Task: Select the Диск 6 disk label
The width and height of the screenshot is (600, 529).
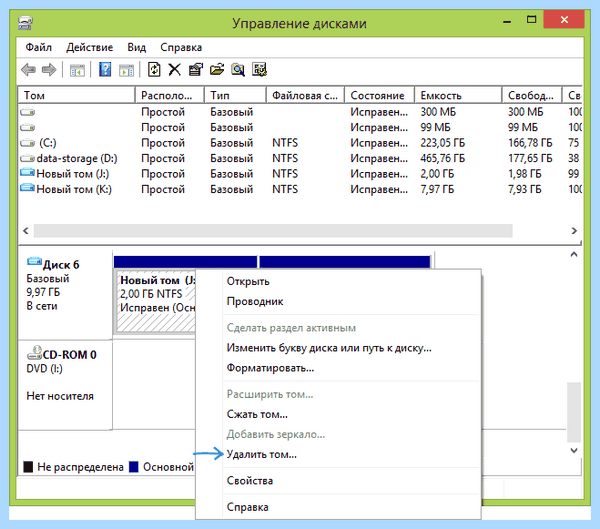Action: coord(61,264)
